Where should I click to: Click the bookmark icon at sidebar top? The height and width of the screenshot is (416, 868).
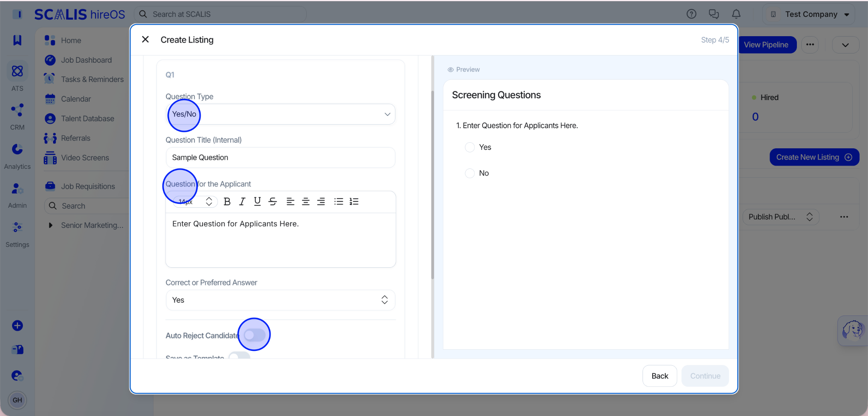[17, 40]
